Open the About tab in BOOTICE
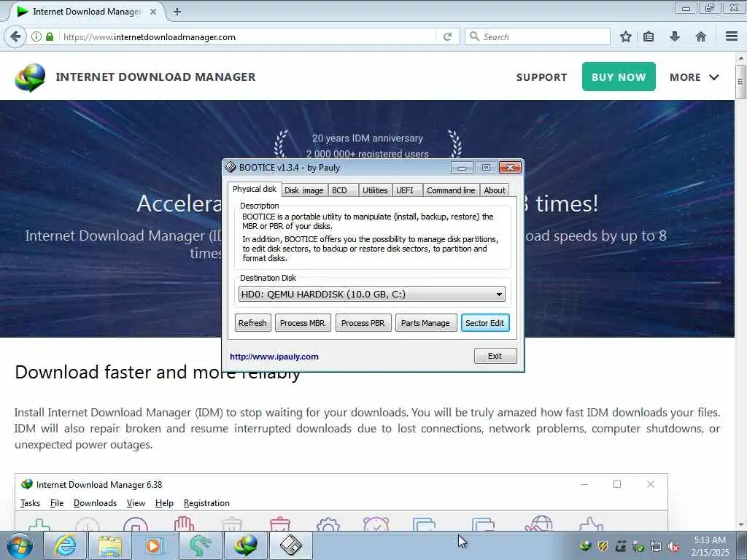This screenshot has width=747, height=560. click(495, 190)
